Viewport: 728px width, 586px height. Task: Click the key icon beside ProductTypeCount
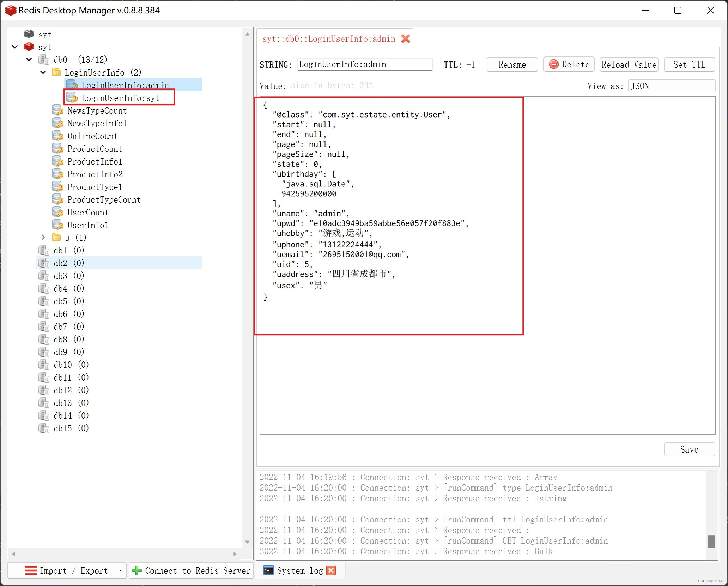(58, 199)
